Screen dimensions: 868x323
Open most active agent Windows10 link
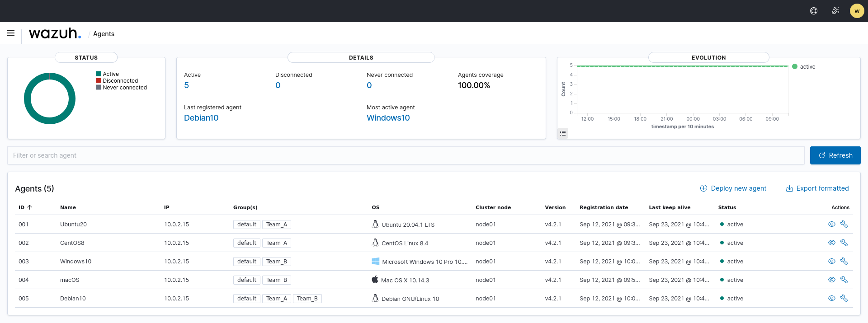point(388,118)
